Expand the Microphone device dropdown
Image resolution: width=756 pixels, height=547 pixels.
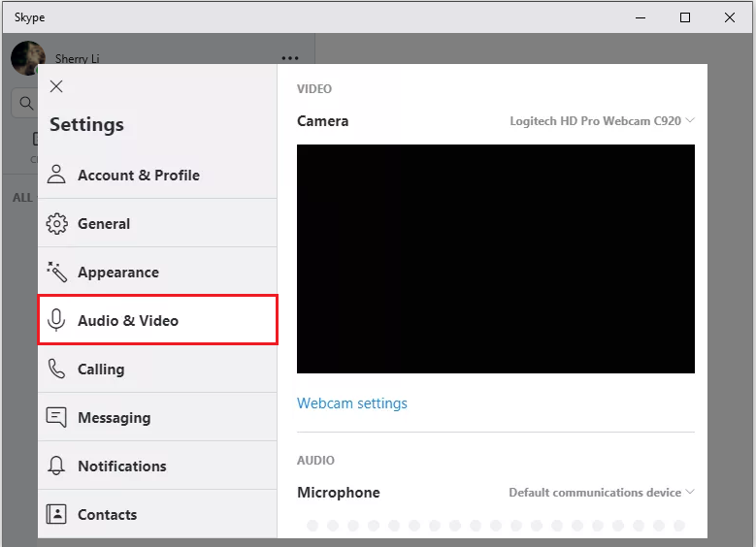click(x=602, y=492)
